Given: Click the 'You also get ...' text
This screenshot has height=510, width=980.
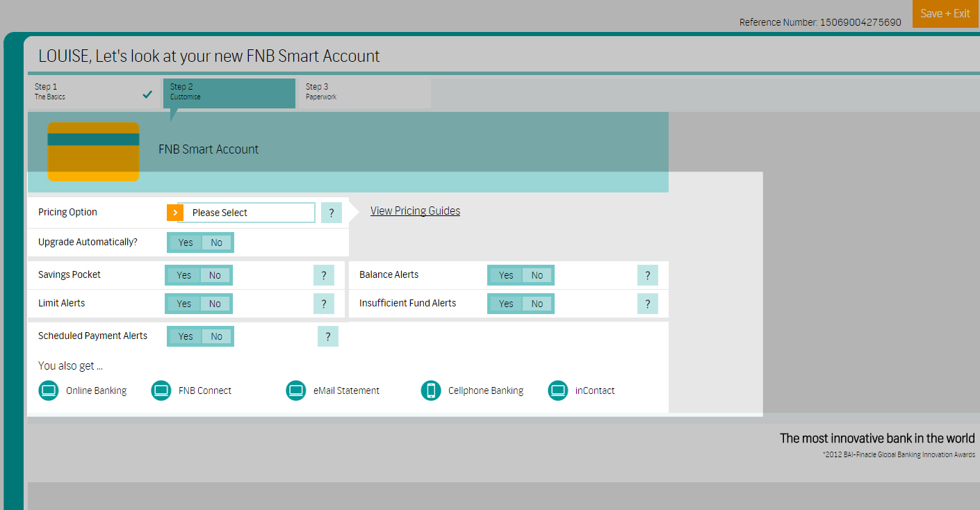Looking at the screenshot, I should pyautogui.click(x=70, y=365).
